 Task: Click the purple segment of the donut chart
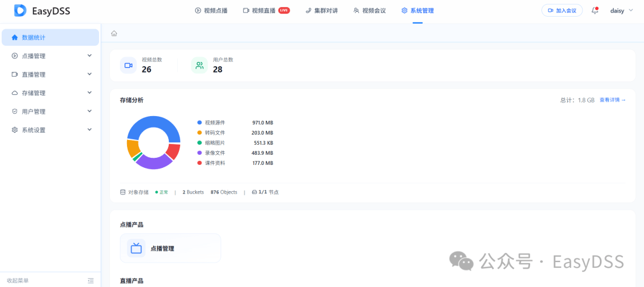[x=154, y=163]
